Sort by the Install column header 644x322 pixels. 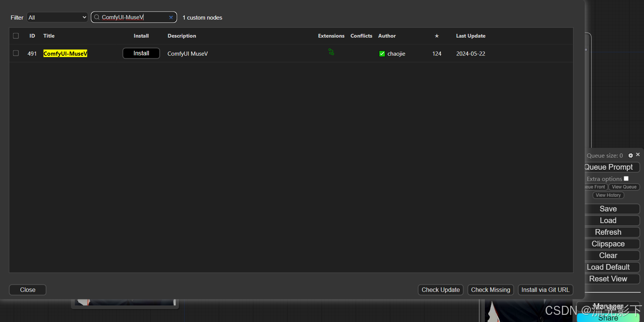[x=141, y=36]
